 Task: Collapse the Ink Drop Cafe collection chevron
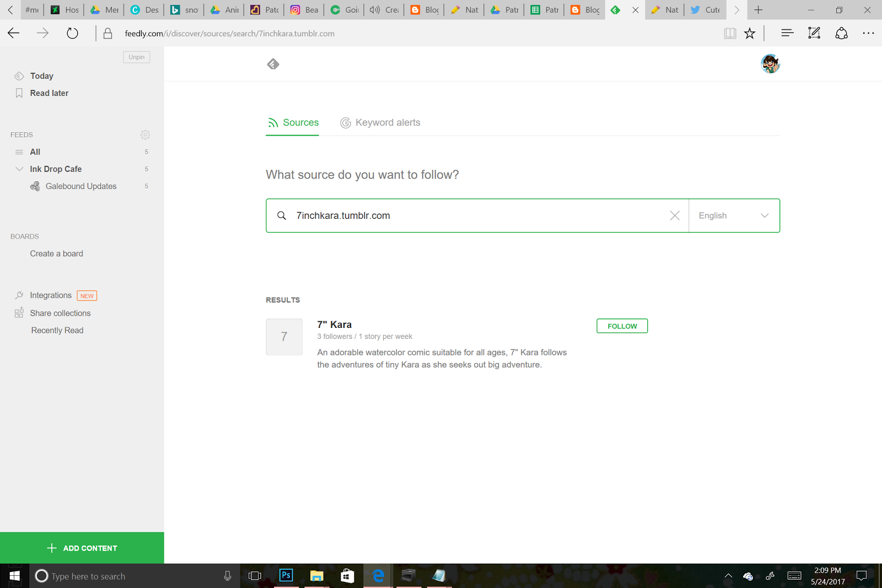tap(19, 169)
